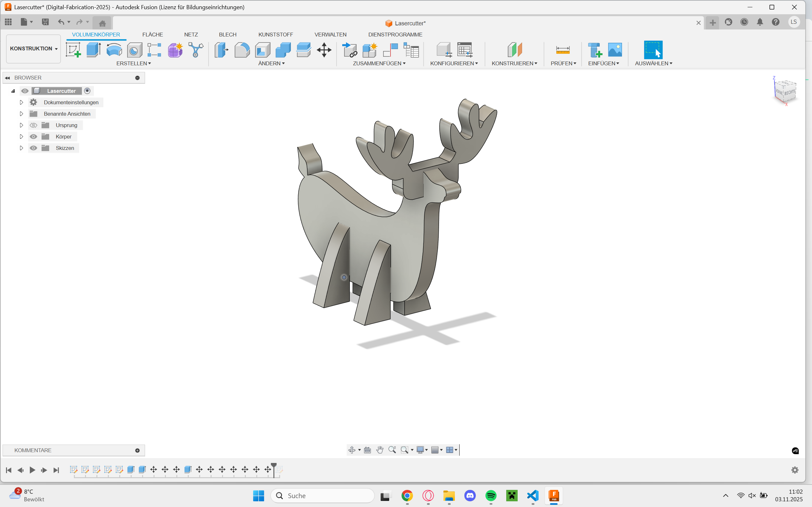Hide the Körper folder via eye icon
The height and width of the screenshot is (507, 812).
click(x=33, y=137)
